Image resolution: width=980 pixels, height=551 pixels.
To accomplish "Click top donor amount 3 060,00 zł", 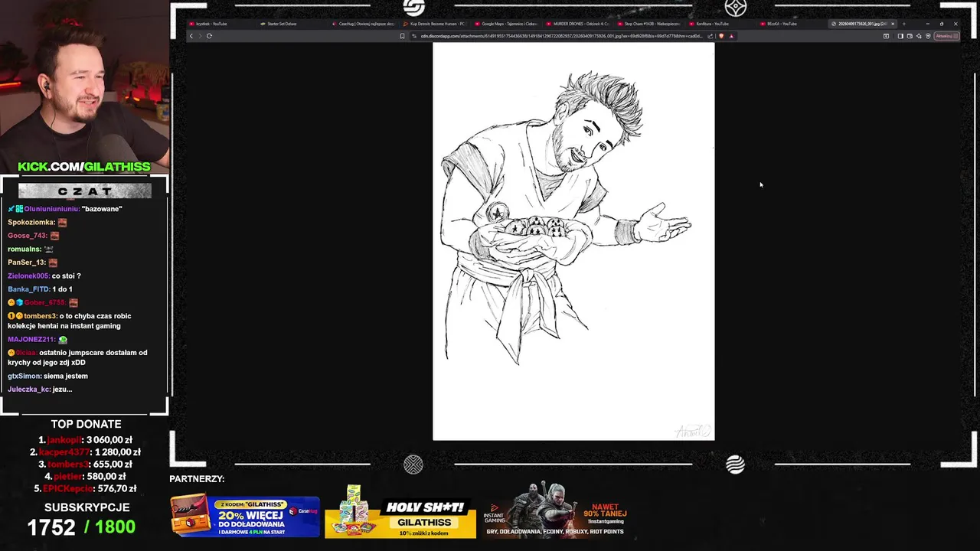I will click(109, 440).
